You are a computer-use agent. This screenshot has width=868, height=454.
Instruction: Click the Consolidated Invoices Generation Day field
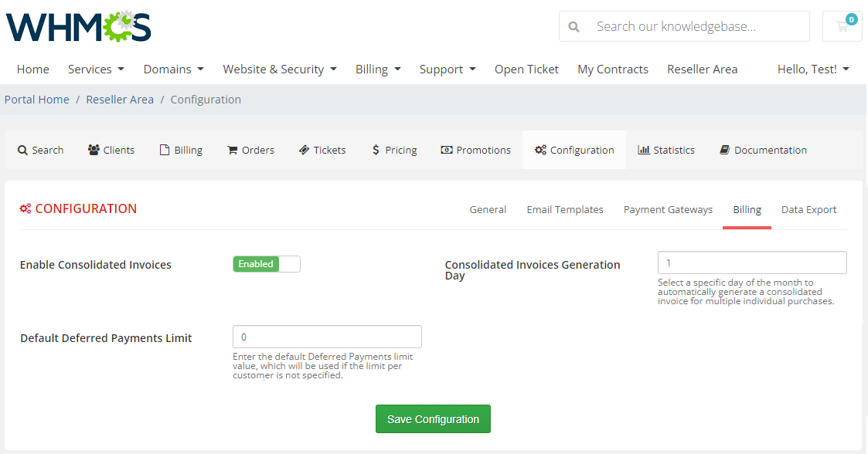752,263
